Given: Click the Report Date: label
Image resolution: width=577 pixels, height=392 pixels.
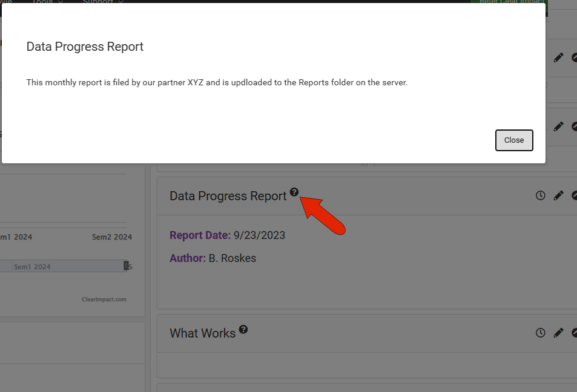Looking at the screenshot, I should pyautogui.click(x=200, y=235).
